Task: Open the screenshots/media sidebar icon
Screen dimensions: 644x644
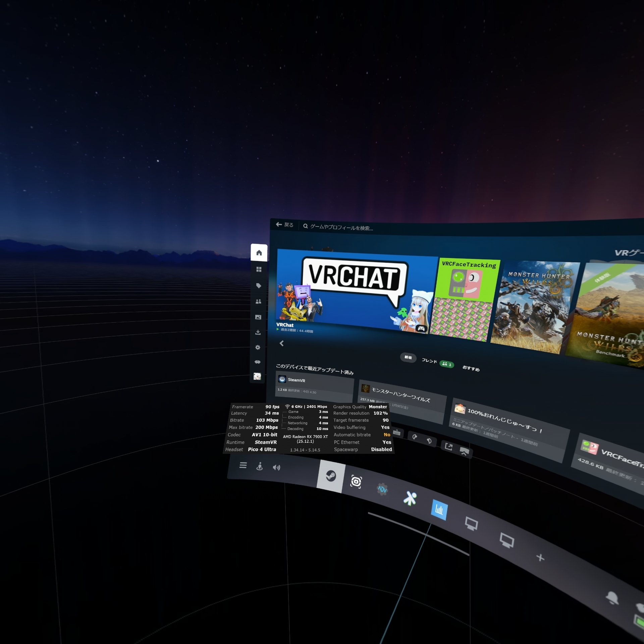Action: pyautogui.click(x=258, y=317)
